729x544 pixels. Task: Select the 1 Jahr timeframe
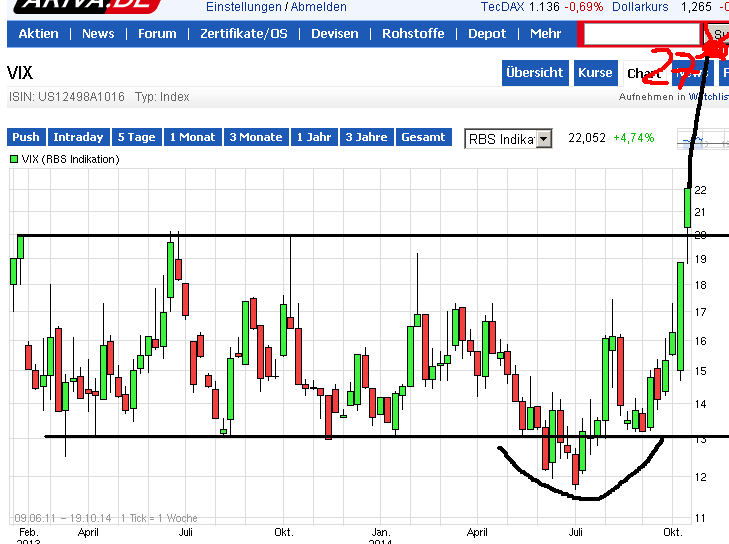(x=314, y=137)
